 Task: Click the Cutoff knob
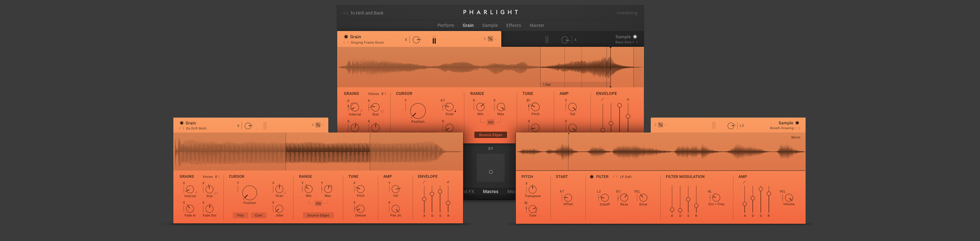coord(605,198)
